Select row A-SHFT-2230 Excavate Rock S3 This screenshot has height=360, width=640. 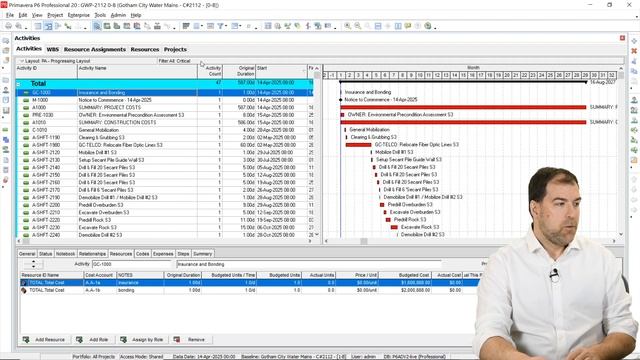pos(165,227)
